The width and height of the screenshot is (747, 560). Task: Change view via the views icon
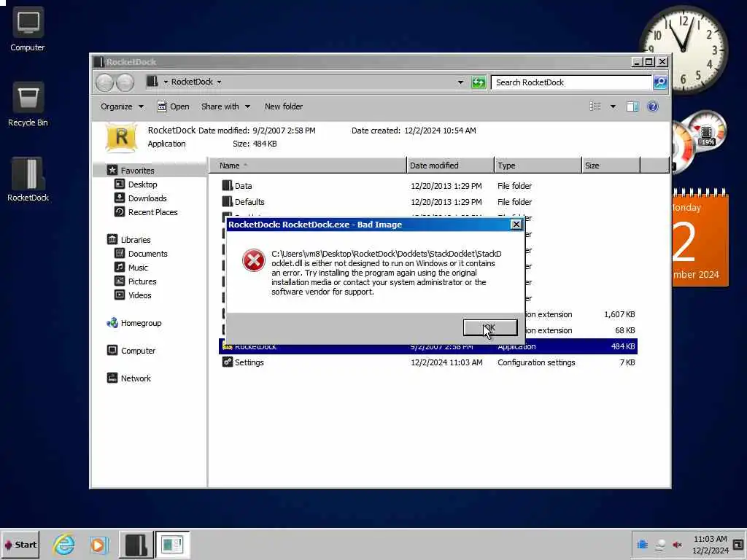(595, 106)
